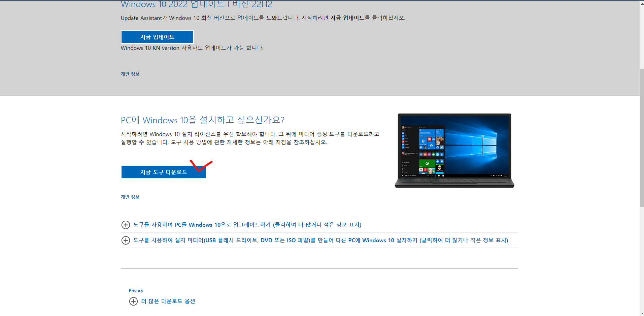
Task: Click the Windows 10 KN version 사용자도 text
Action: (192, 48)
